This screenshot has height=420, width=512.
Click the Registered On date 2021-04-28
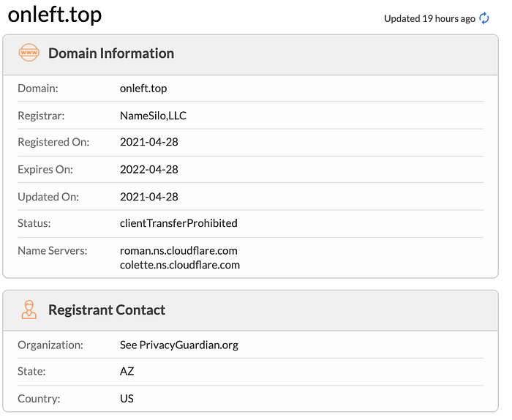pos(149,142)
